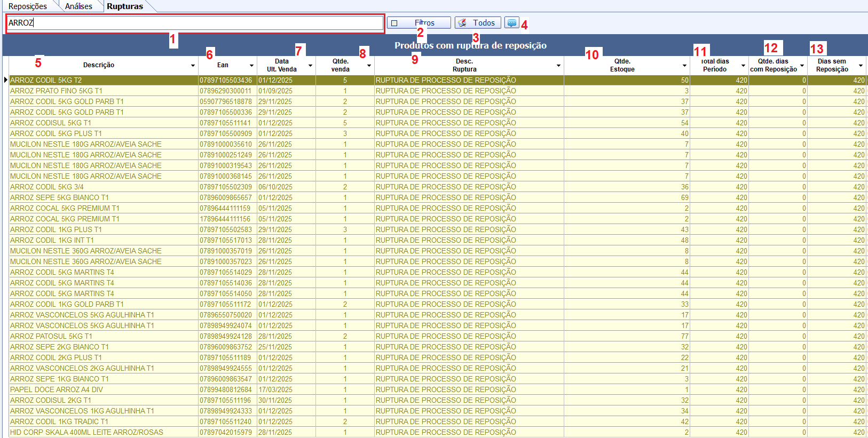Screen dimensions: 868x438
Task: Click the ARROZ search input field
Action: click(195, 23)
